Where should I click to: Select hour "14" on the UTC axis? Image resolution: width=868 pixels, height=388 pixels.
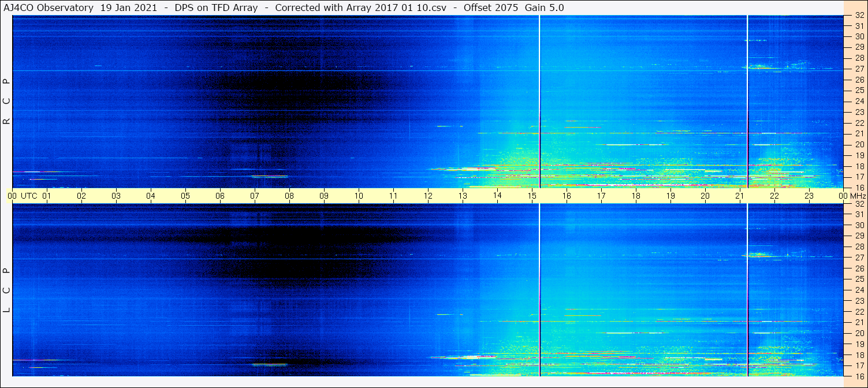(x=497, y=196)
